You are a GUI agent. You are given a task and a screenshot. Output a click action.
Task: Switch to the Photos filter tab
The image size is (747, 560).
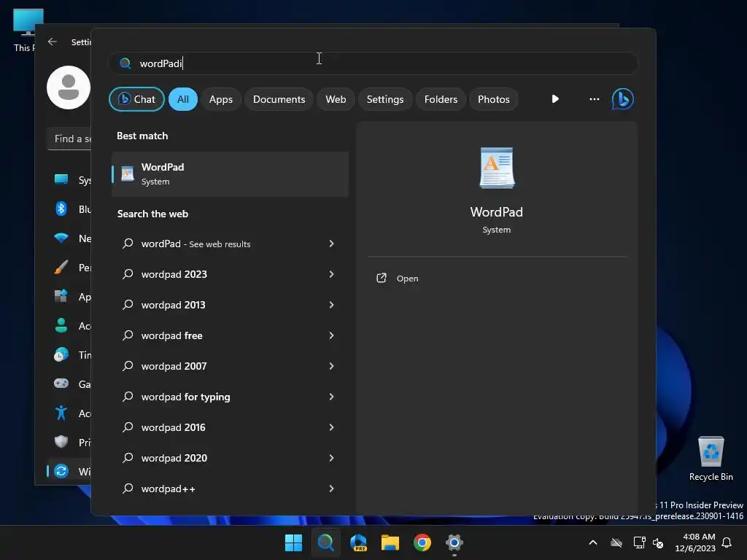pyautogui.click(x=494, y=99)
